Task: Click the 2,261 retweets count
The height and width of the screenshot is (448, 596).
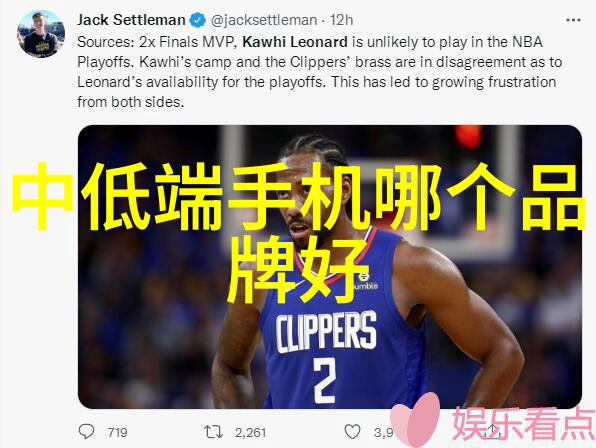Action: (250, 432)
